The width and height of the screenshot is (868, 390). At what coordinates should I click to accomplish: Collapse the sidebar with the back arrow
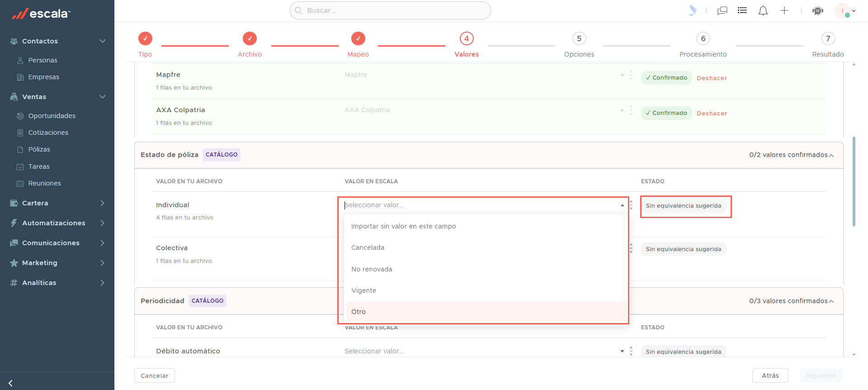[10, 383]
